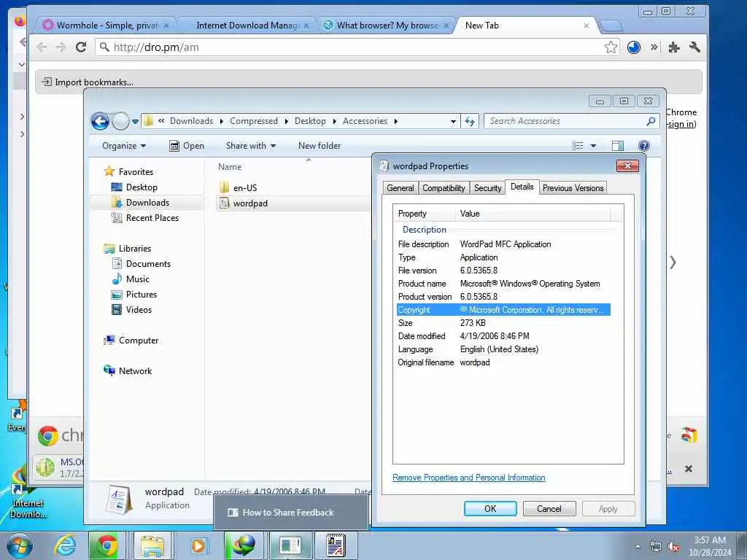Image resolution: width=747 pixels, height=560 pixels.
Task: Go back in the Chrome browser
Action: pyautogui.click(x=42, y=47)
